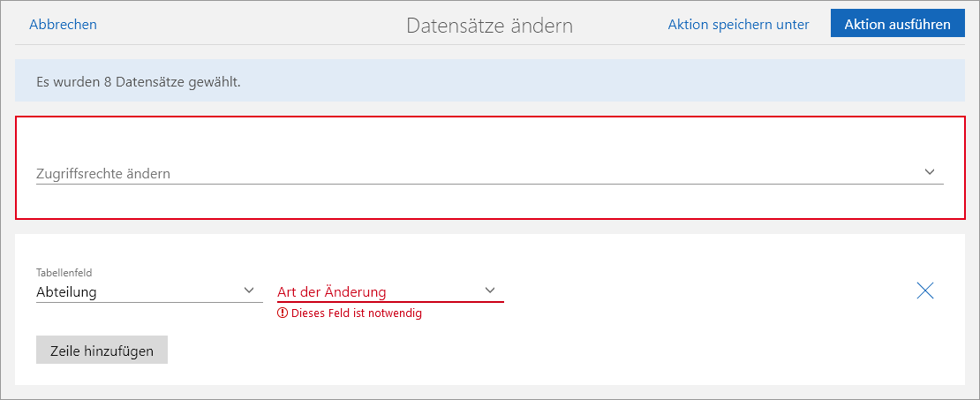This screenshot has height=400, width=980.
Task: Cancel via the Abbrechen link
Action: tap(63, 25)
